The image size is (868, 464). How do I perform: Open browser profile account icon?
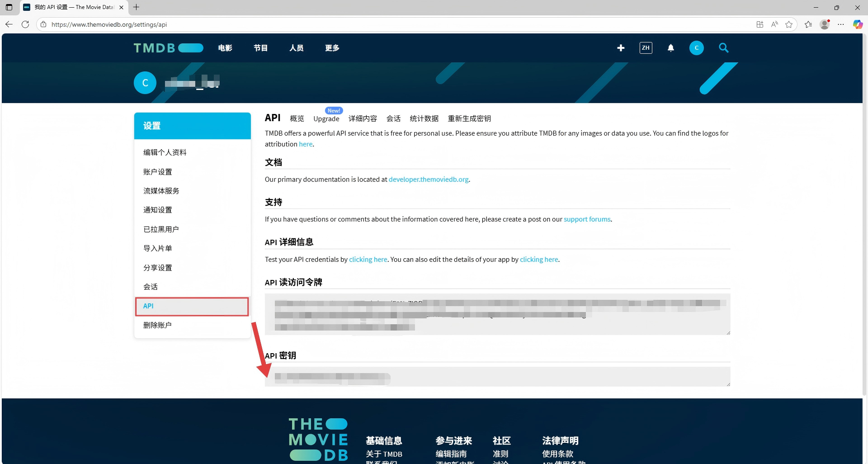click(x=825, y=24)
